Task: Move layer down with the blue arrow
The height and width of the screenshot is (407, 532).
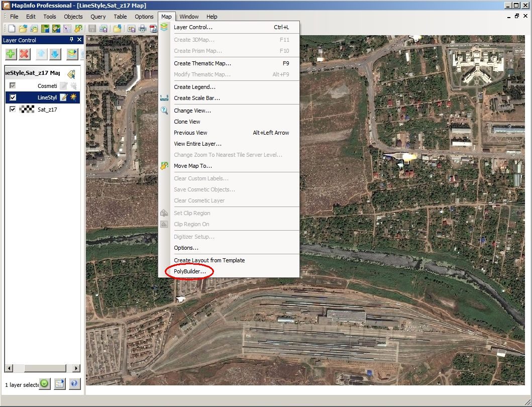Action: pos(55,54)
